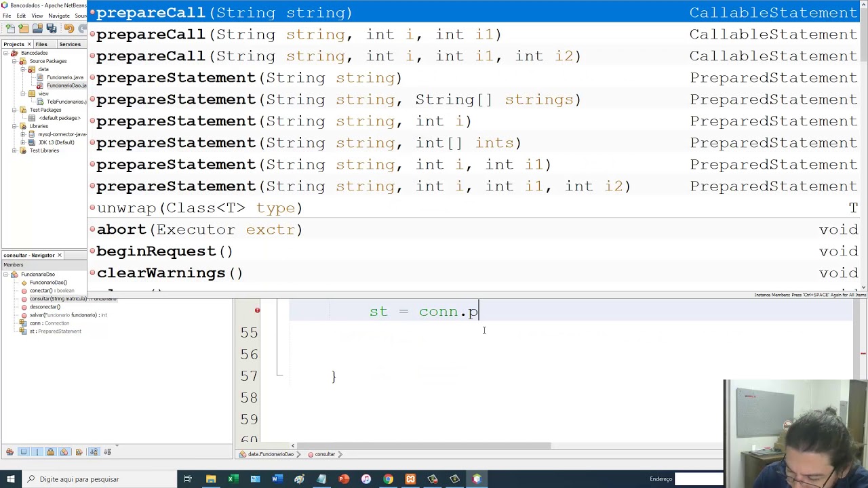Open Excel from the taskbar
Image resolution: width=868 pixels, height=488 pixels.
(233, 479)
